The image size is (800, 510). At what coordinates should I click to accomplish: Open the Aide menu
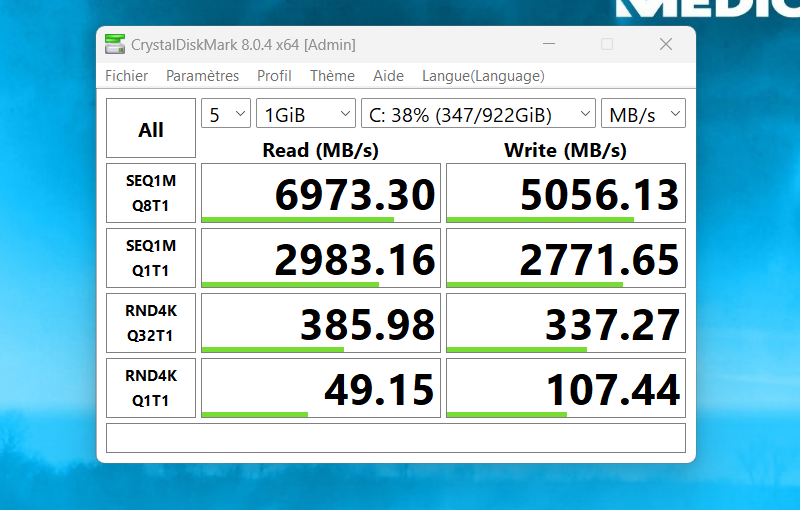pos(388,76)
